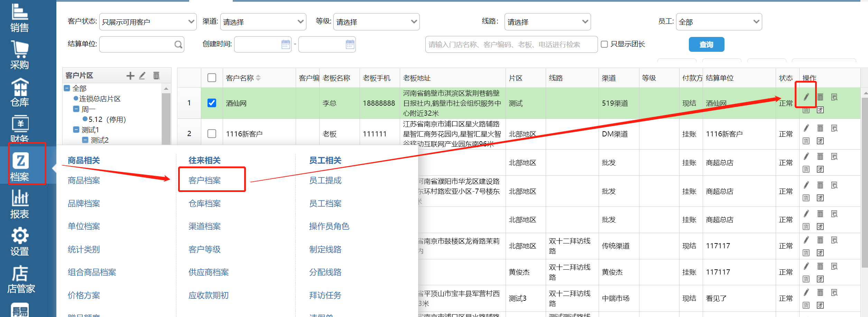Open 客户档案 from the menu
The height and width of the screenshot is (317, 868).
pyautogui.click(x=204, y=180)
